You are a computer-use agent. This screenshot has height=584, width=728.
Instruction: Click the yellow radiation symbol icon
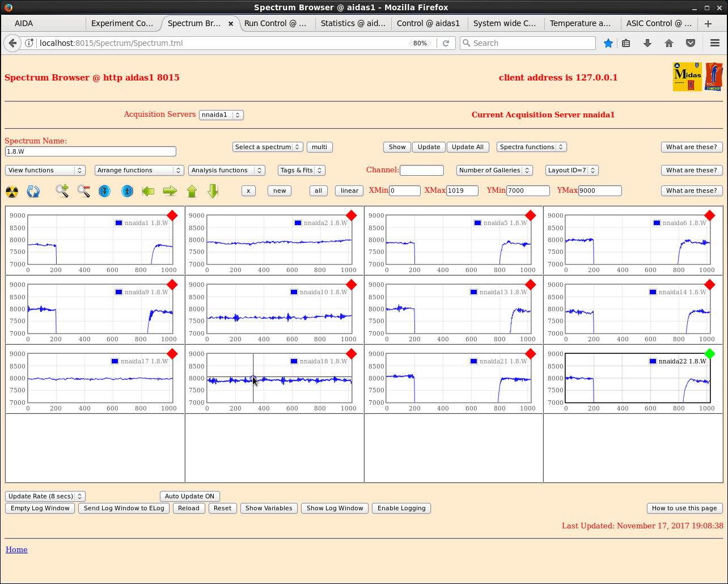coord(12,192)
